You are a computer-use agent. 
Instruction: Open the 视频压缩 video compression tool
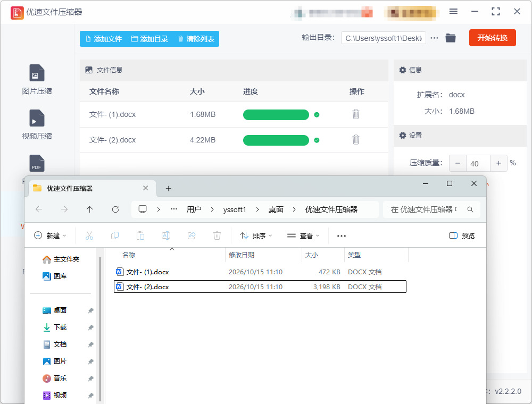37,124
